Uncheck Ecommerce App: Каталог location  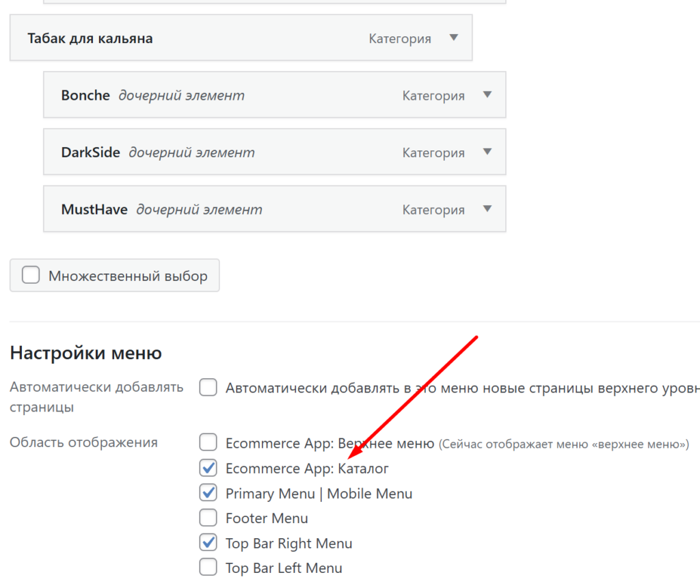[x=208, y=468]
